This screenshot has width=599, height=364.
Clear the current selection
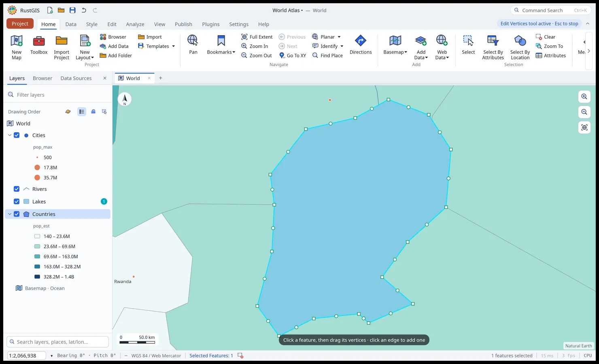tap(545, 37)
